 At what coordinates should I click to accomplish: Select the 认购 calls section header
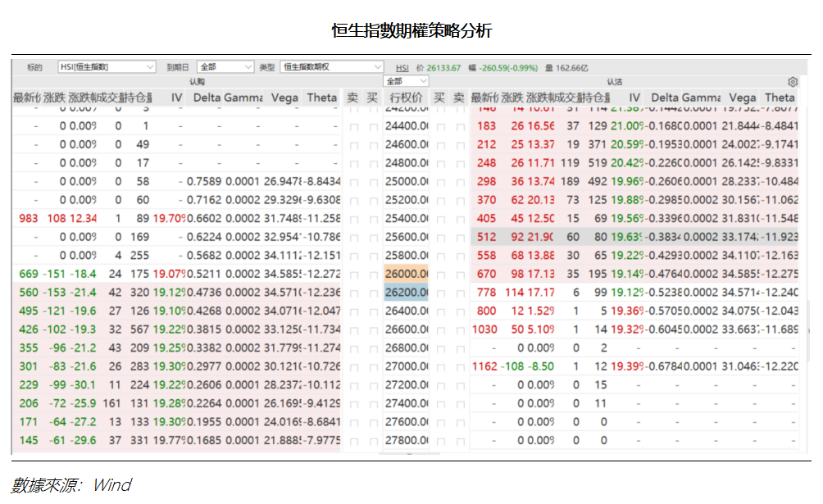coord(198,82)
